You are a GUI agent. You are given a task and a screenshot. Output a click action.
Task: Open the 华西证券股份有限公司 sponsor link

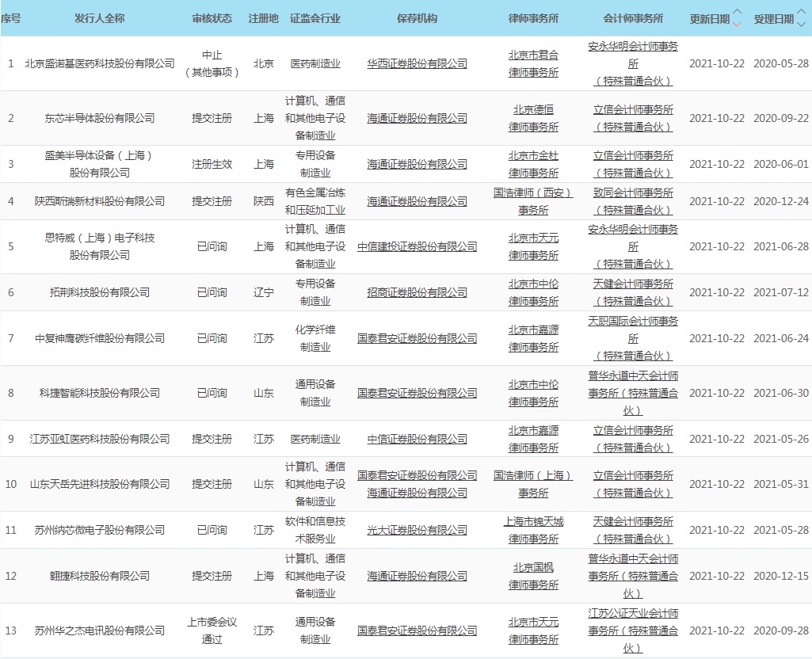pyautogui.click(x=417, y=63)
